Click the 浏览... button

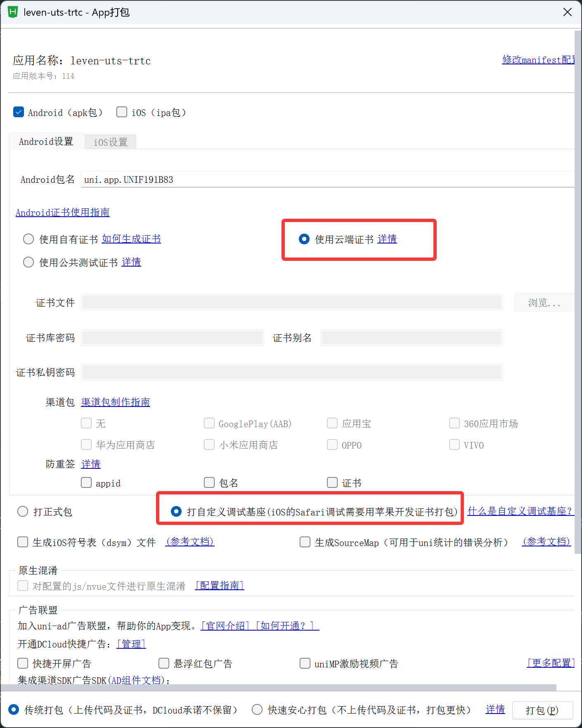click(x=544, y=303)
